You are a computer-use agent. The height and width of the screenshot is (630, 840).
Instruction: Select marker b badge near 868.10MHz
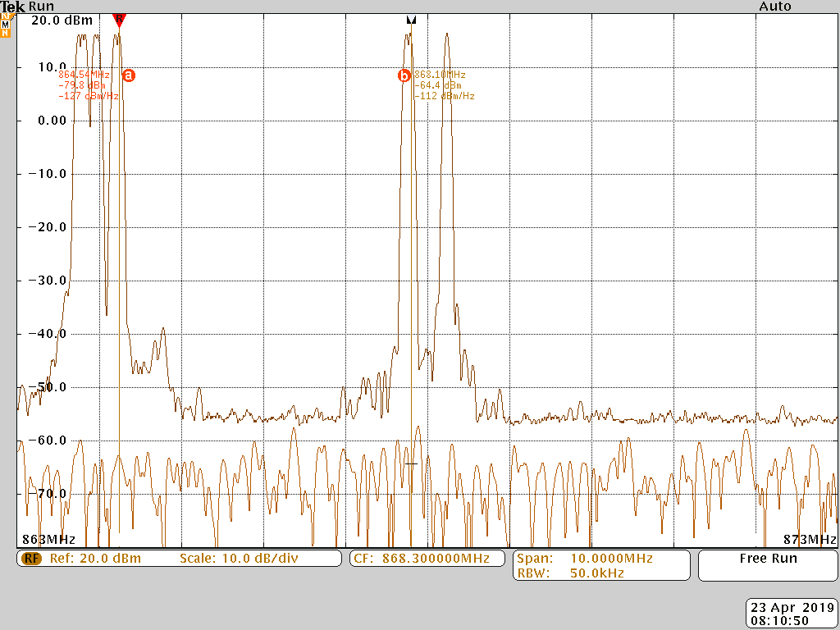point(404,75)
